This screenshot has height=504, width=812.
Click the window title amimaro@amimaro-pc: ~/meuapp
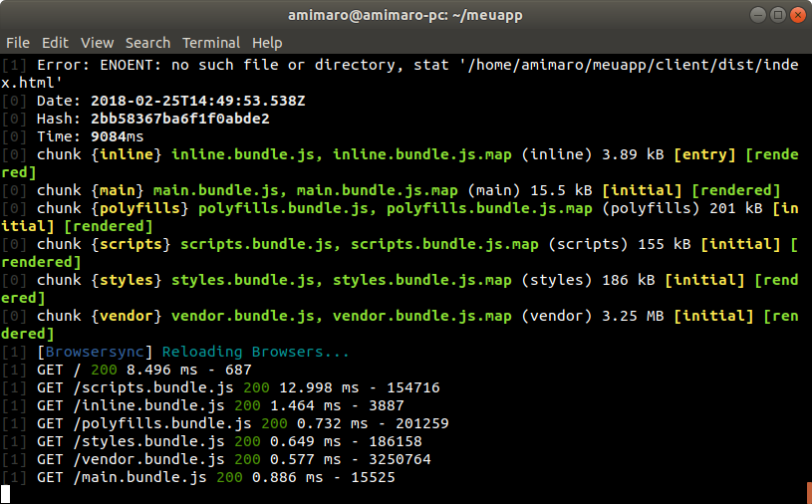406,15
